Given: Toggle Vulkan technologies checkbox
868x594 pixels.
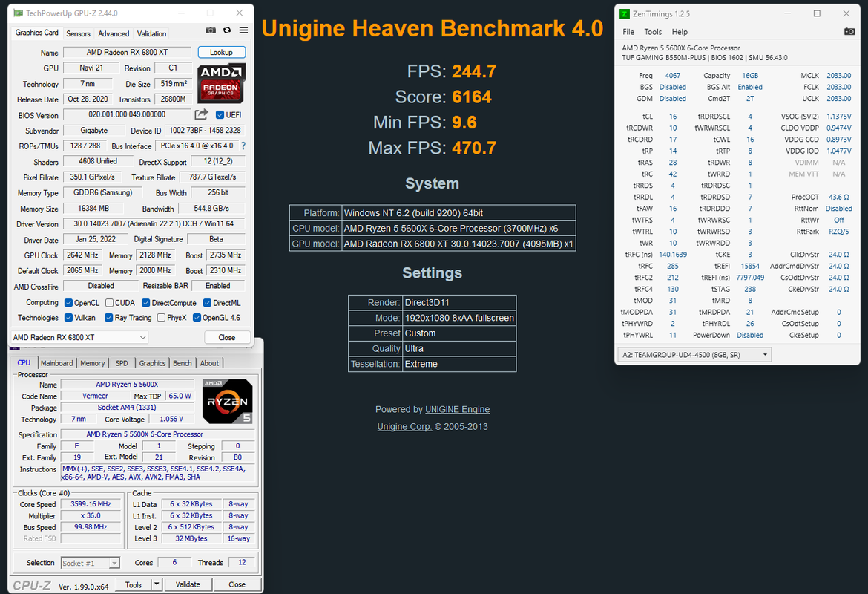Looking at the screenshot, I should pyautogui.click(x=69, y=318).
